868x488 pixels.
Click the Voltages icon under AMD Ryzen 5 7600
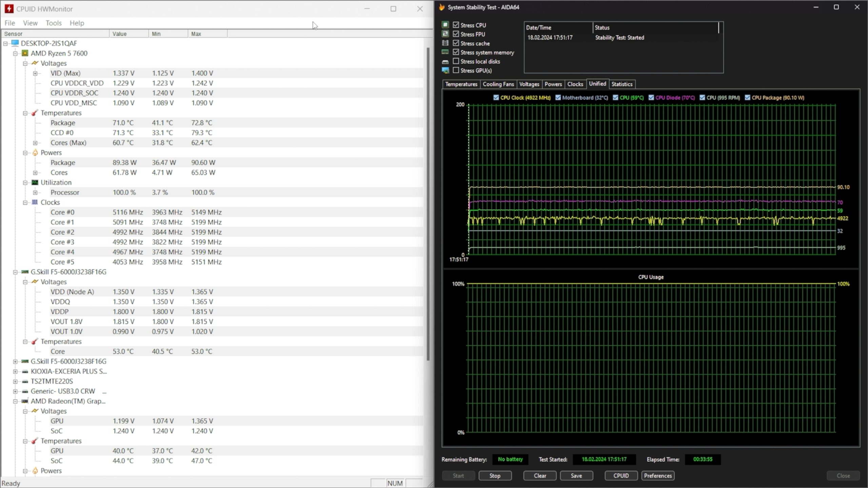coord(35,63)
